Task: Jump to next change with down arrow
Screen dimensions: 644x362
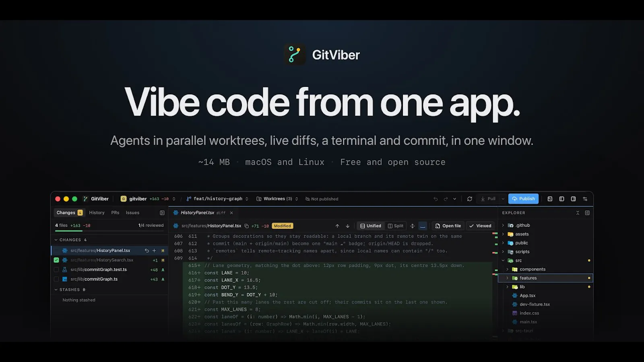Action: point(348,226)
